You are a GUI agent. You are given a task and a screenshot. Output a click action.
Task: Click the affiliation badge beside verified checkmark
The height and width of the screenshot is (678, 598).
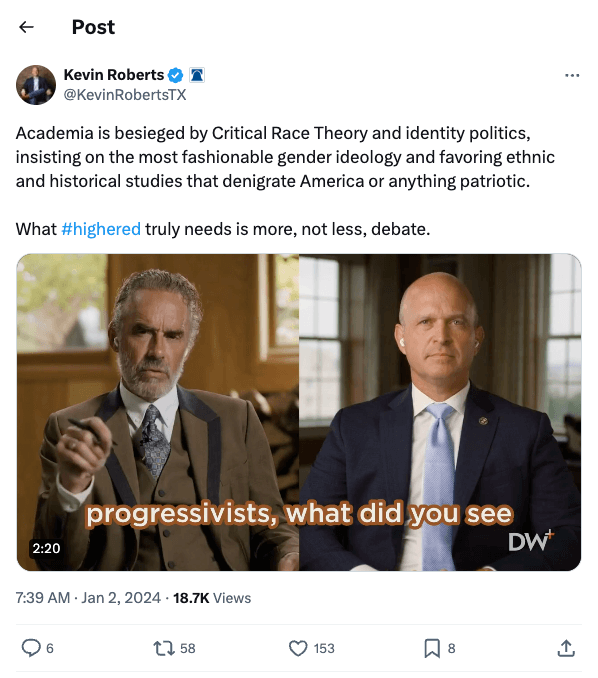pos(197,75)
